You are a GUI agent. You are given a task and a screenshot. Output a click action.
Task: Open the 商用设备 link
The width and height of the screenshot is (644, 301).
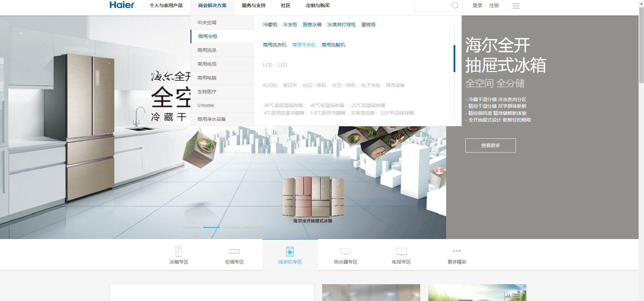pos(395,85)
